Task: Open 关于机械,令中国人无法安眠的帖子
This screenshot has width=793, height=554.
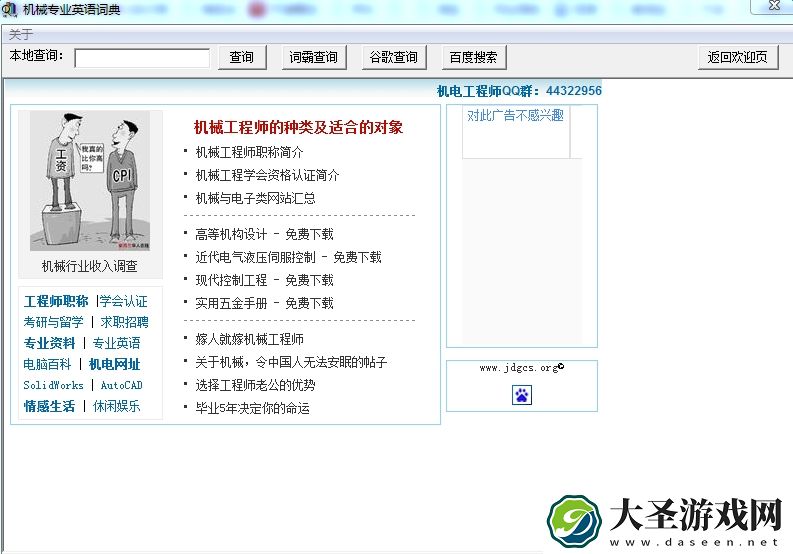Action: (291, 362)
